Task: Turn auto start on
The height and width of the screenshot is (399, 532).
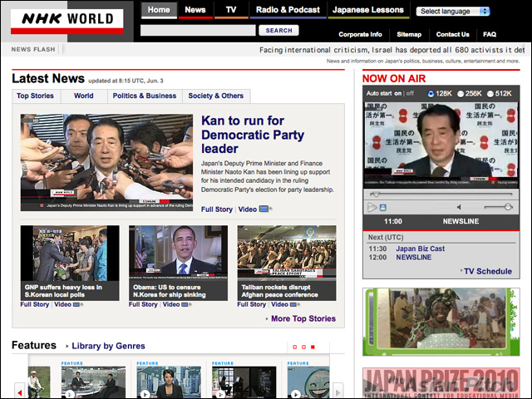Action: (397, 93)
